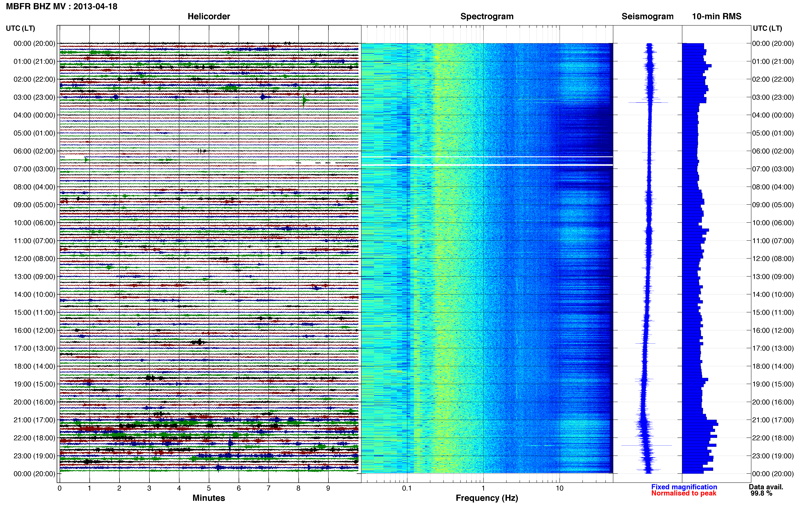This screenshot has height=508, width=812.
Task: Click the '1' frequency tick label
Action: tap(483, 488)
